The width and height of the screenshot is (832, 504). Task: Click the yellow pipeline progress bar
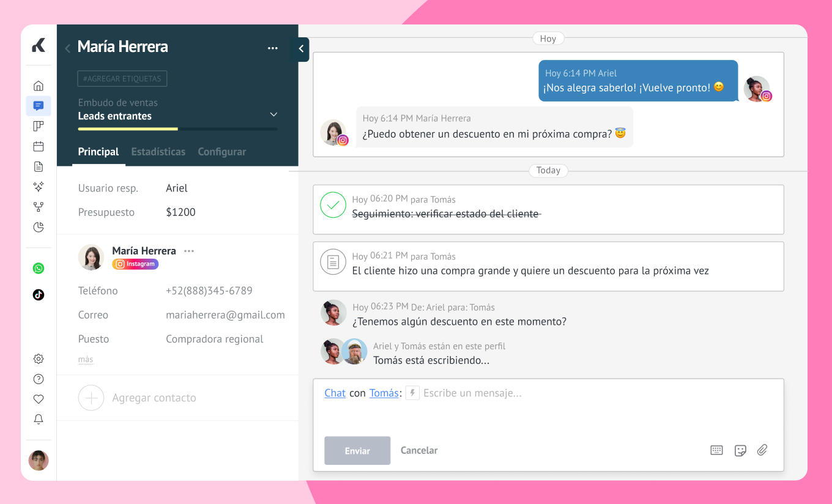(x=128, y=129)
